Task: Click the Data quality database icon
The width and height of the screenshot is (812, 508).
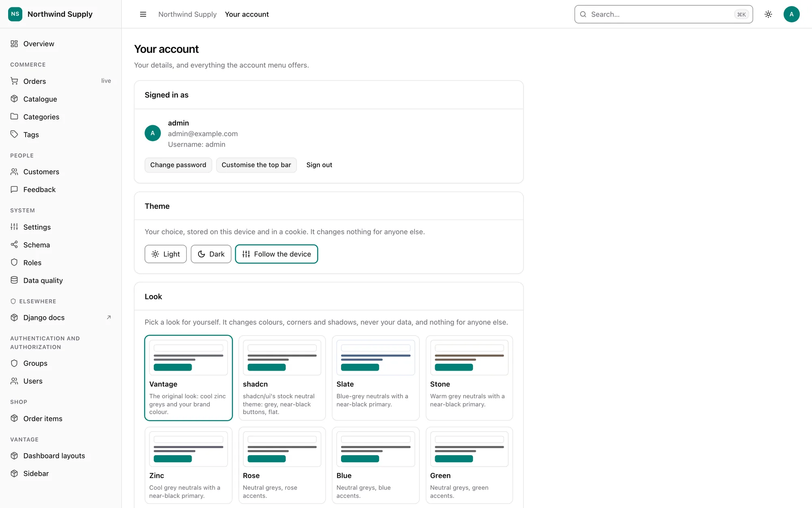Action: 14,280
